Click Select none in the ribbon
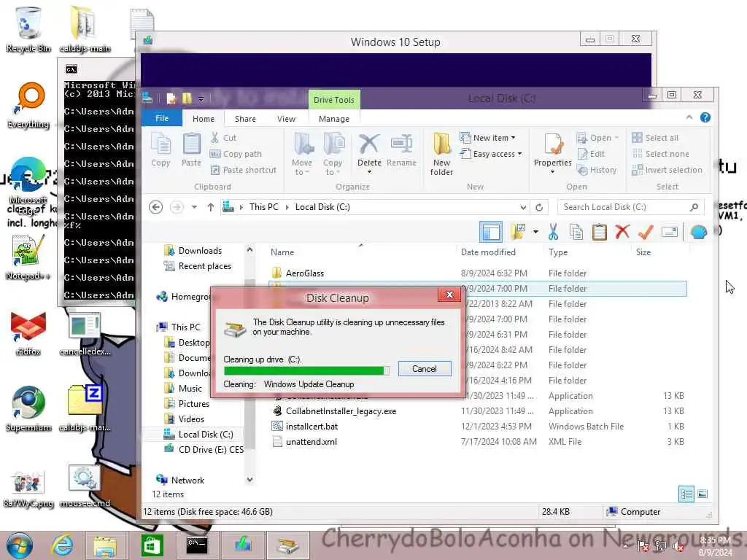This screenshot has width=747, height=560. click(x=660, y=154)
